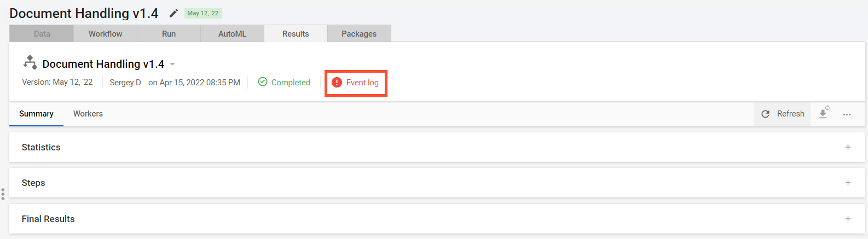Switch to the Workflow tab
Screen dimensions: 868x239
pos(105,33)
